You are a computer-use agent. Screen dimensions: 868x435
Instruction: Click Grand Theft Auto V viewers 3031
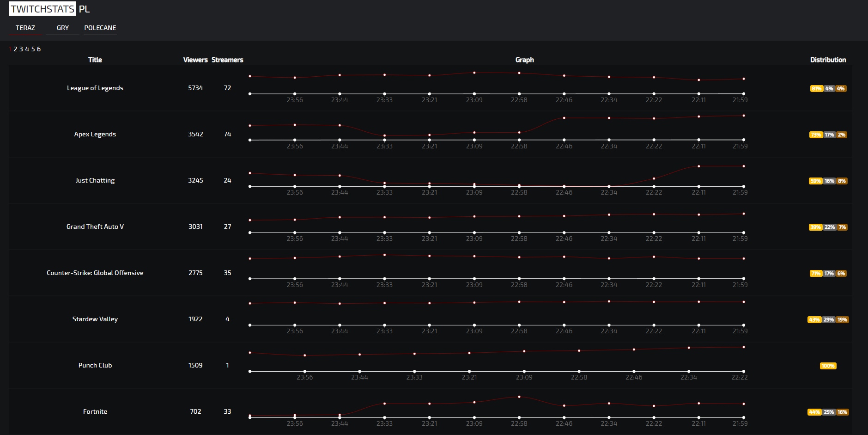pyautogui.click(x=195, y=227)
